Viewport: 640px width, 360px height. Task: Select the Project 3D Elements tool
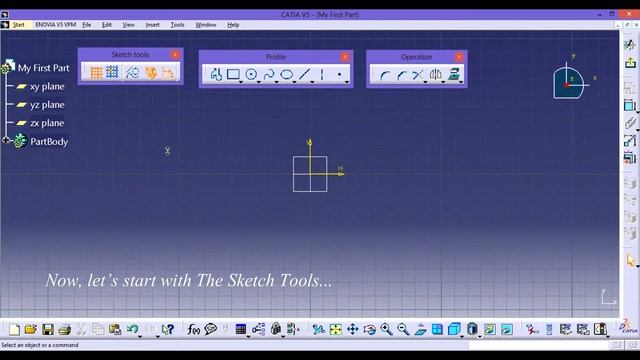pos(454,75)
